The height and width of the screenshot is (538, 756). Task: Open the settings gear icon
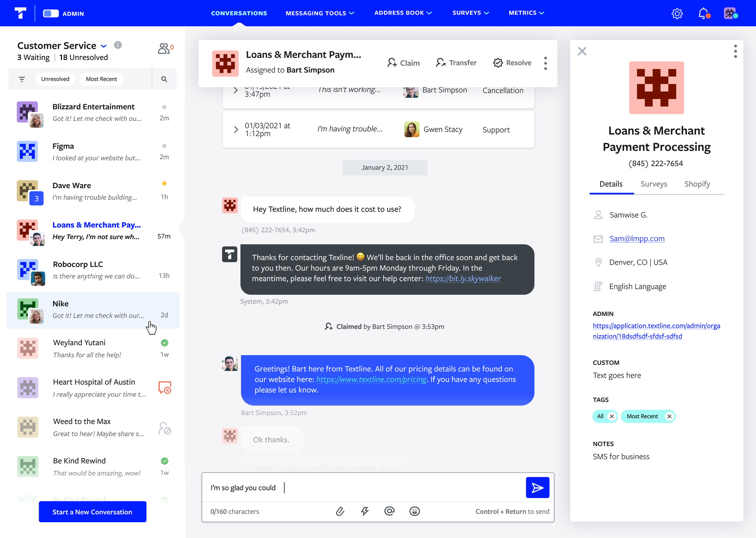677,14
